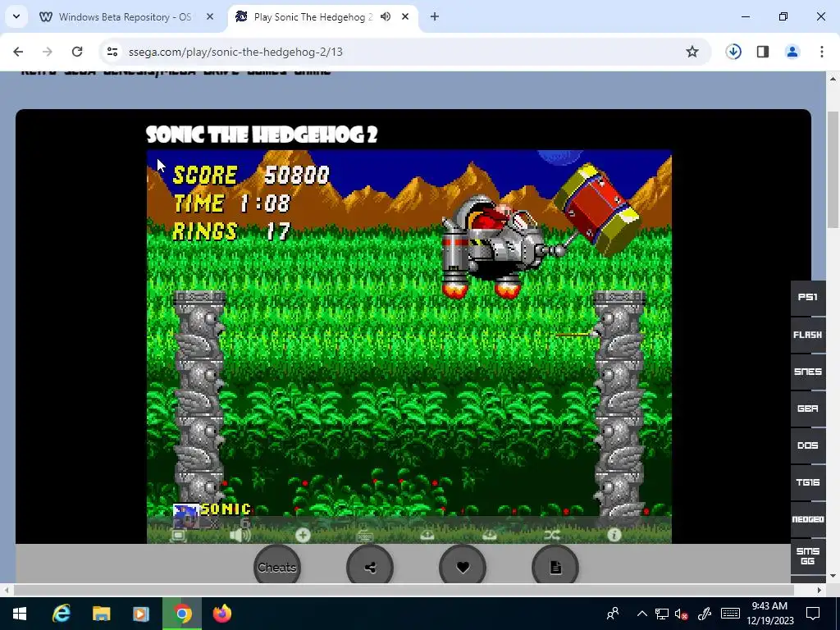Reload the page
The height and width of the screenshot is (630, 840).
coord(77,52)
